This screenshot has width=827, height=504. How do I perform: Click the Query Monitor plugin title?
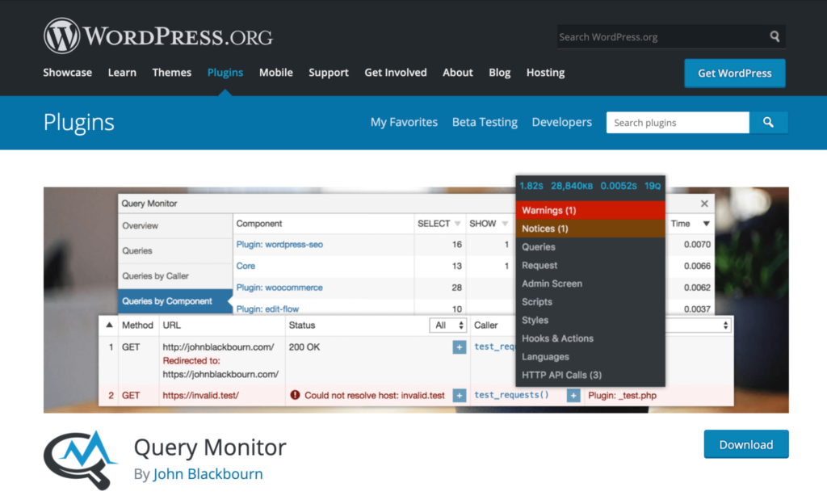pyautogui.click(x=210, y=447)
